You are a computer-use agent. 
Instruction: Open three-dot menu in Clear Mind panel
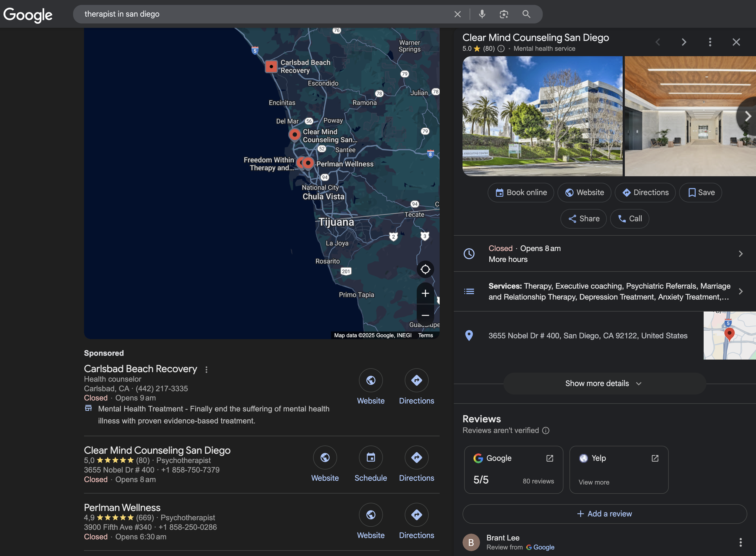(710, 42)
